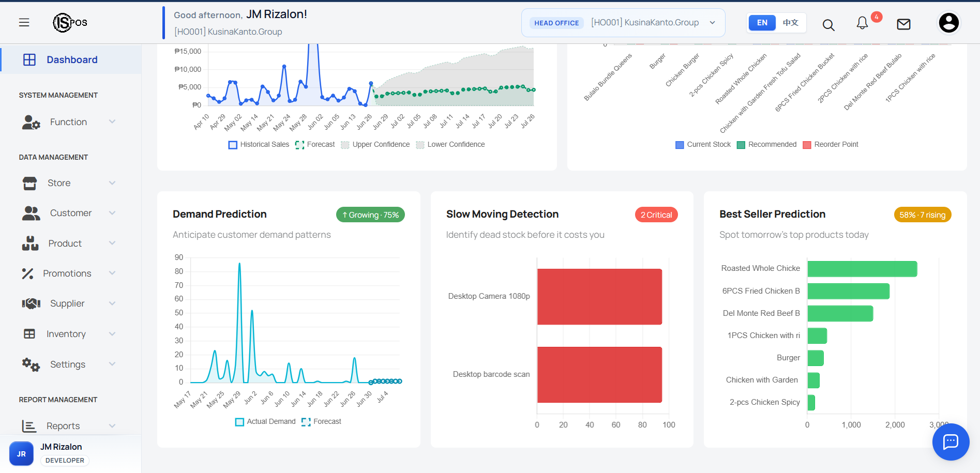Screen dimensions: 980x473
Task: Open the mail envelope icon
Action: tap(903, 24)
